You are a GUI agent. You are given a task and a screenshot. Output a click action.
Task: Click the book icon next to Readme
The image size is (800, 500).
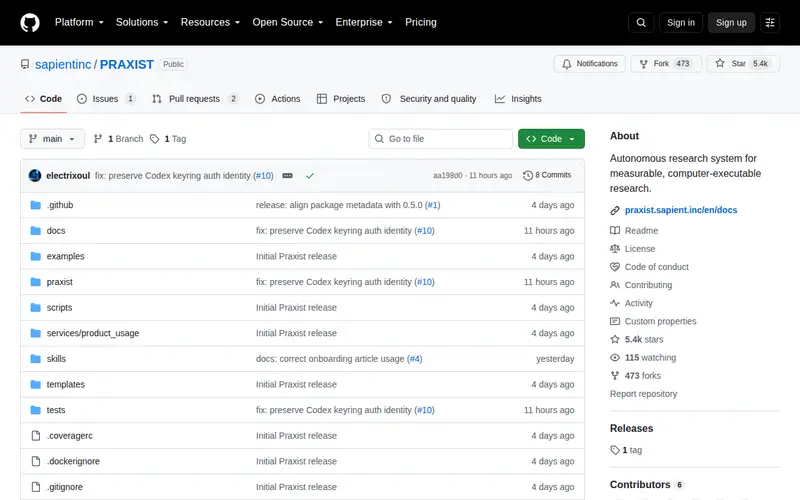[615, 231]
